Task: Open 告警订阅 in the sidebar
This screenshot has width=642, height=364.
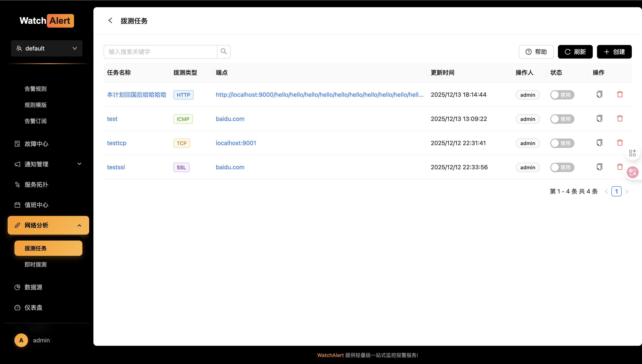Action: click(35, 121)
